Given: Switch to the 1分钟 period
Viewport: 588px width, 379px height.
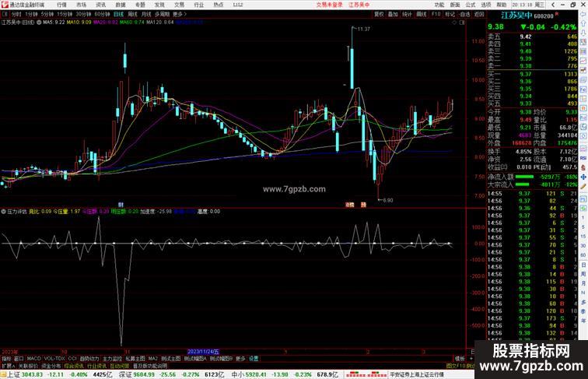Looking at the screenshot, I should 32,14.
